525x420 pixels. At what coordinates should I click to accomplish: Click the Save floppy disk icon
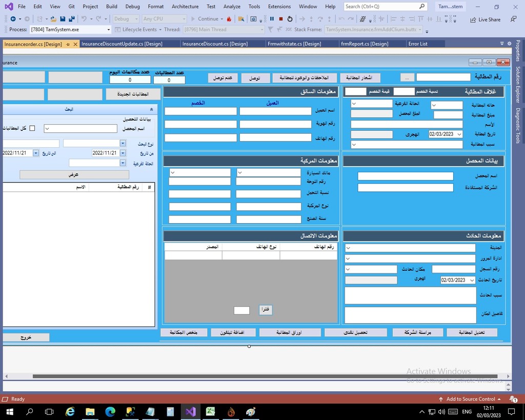point(63,19)
